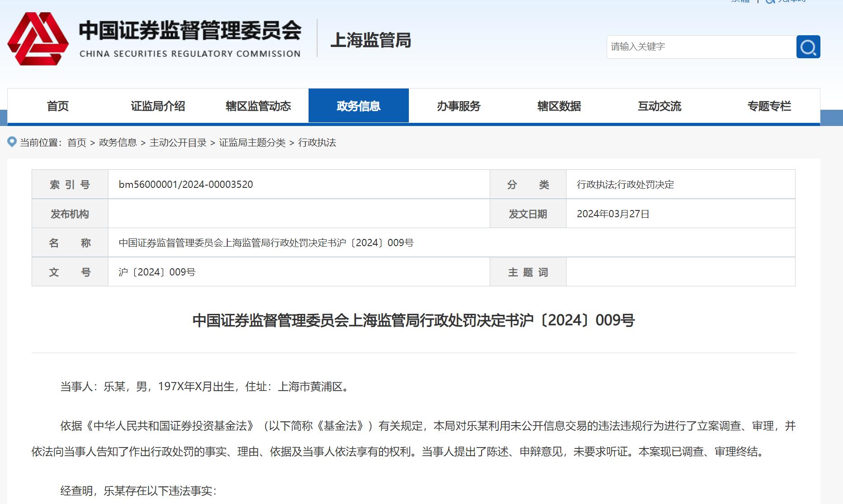Open the 专题专栏 navigation item
The image size is (843, 504).
point(769,106)
